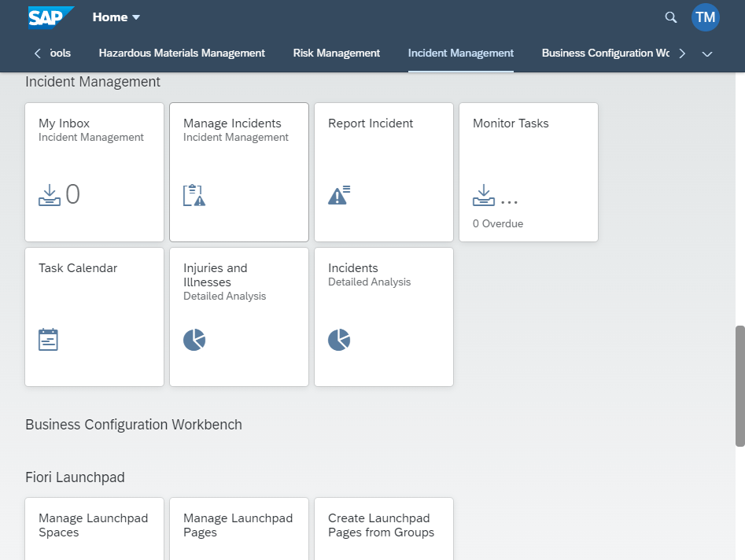Image resolution: width=745 pixels, height=560 pixels.
Task: Click the Business Configuration Workbench section heading
Action: pos(134,425)
